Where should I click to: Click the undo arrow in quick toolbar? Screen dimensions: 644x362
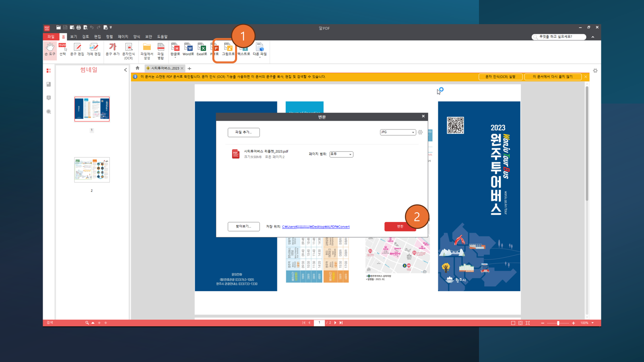click(92, 27)
